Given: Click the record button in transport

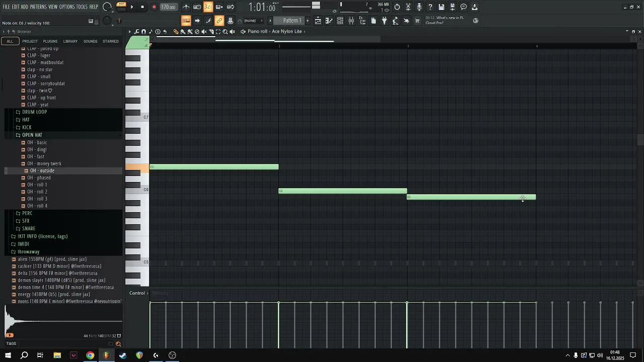Looking at the screenshot, I should tap(154, 7).
